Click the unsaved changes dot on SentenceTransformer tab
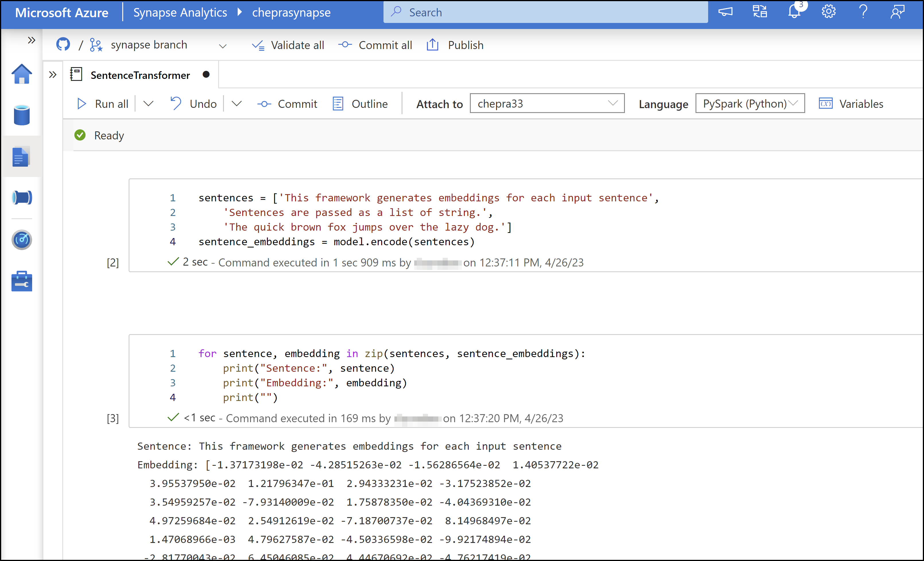 point(206,75)
